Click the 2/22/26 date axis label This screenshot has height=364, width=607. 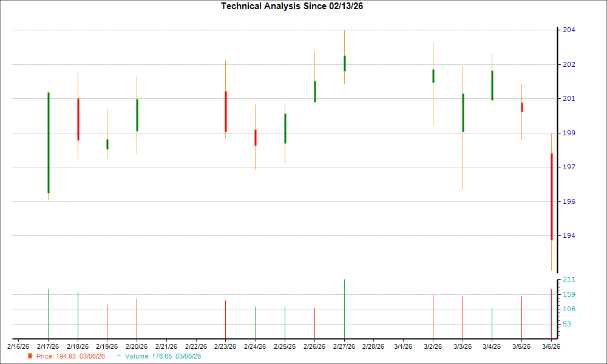click(x=196, y=346)
